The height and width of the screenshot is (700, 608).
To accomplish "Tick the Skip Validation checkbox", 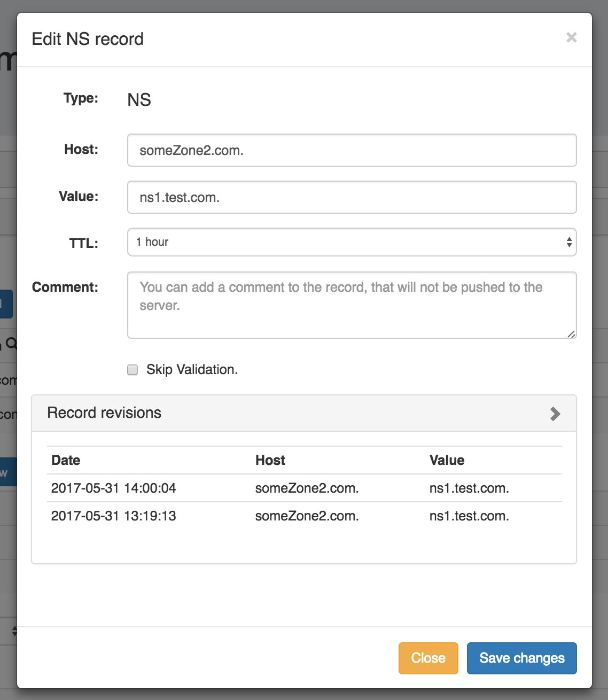I will pos(132,370).
